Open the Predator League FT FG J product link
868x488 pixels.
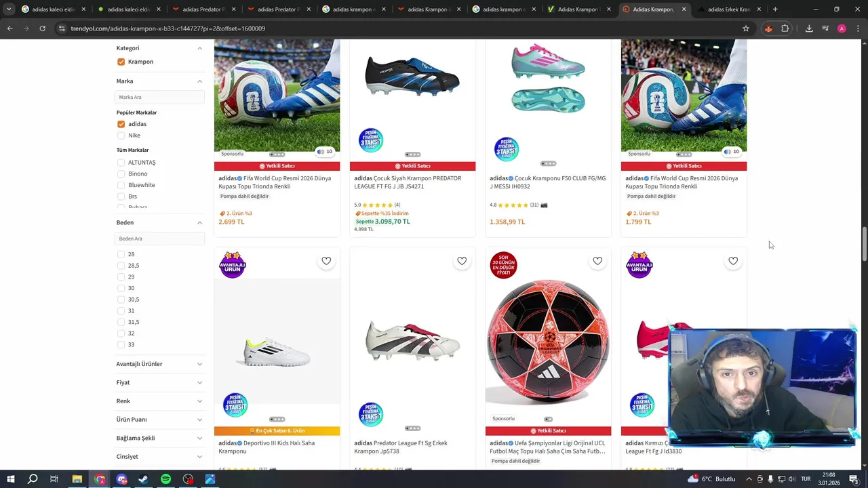(408, 182)
